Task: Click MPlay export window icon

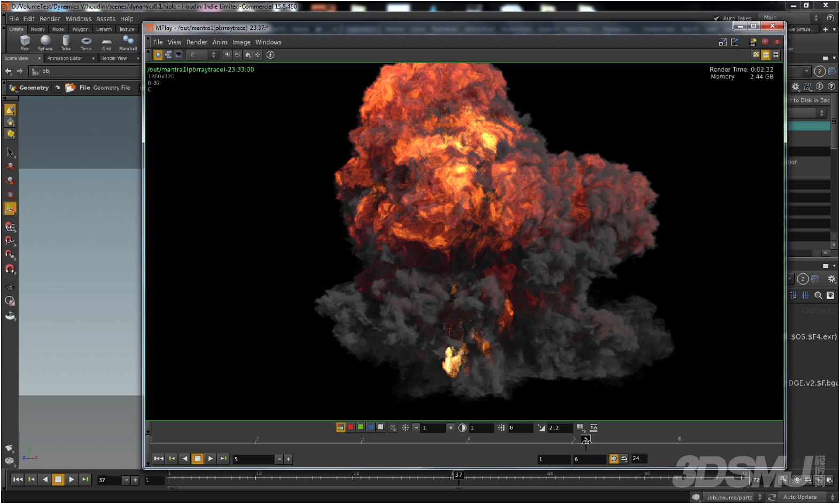Action: point(735,42)
